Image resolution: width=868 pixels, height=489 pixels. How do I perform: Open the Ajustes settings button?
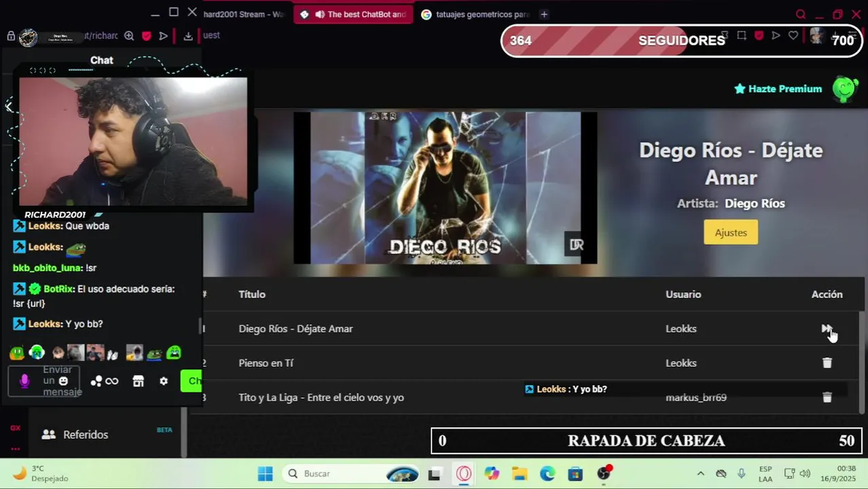click(731, 232)
